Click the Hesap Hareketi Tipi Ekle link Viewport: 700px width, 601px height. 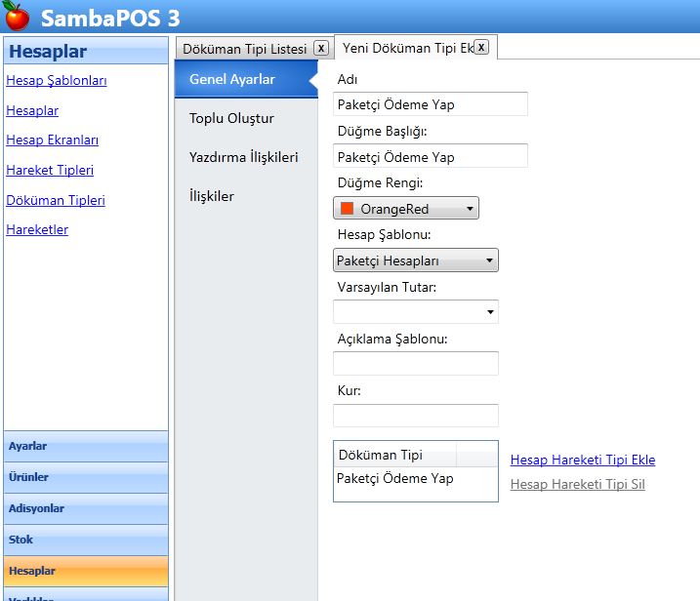[582, 460]
